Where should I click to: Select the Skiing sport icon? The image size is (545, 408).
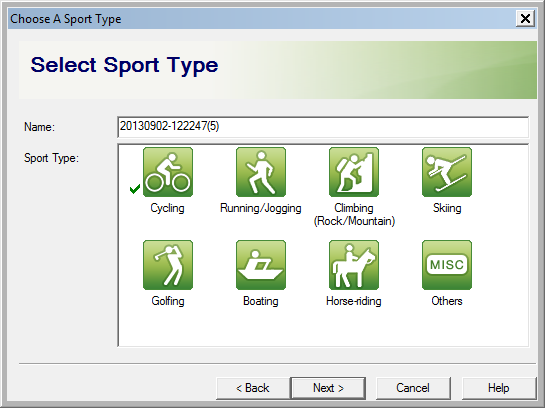tap(447, 172)
